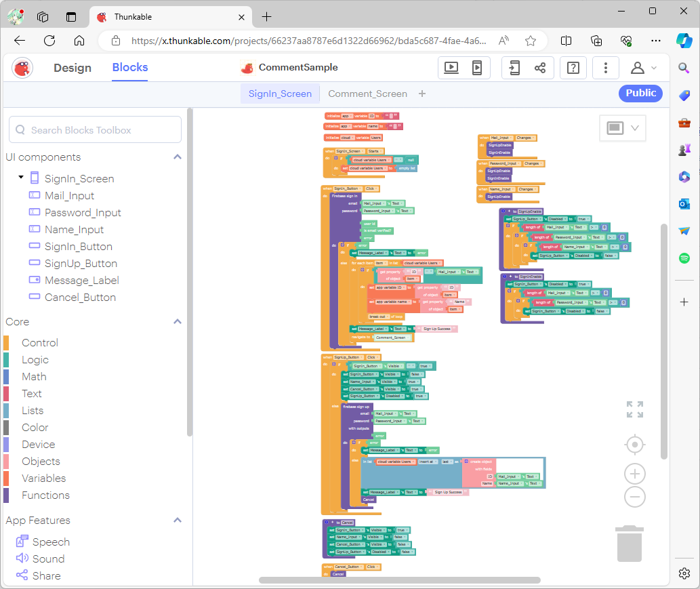Click the download/publish app icon
The height and width of the screenshot is (589, 700).
(x=514, y=68)
